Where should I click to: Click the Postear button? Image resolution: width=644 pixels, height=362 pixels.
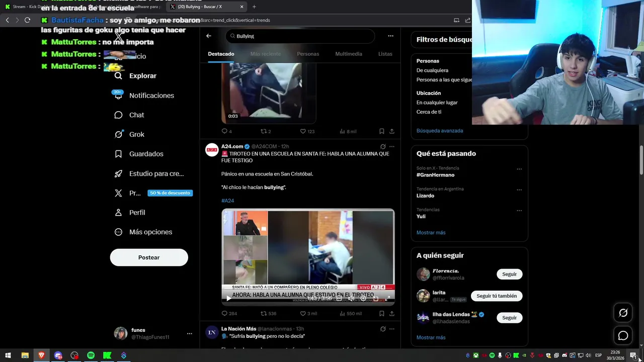(149, 257)
